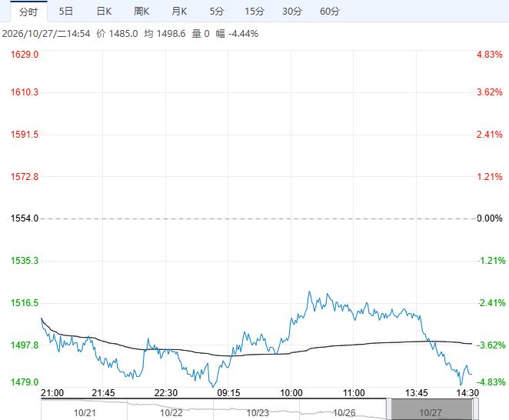Grab the right handle of range selector

[476, 409]
